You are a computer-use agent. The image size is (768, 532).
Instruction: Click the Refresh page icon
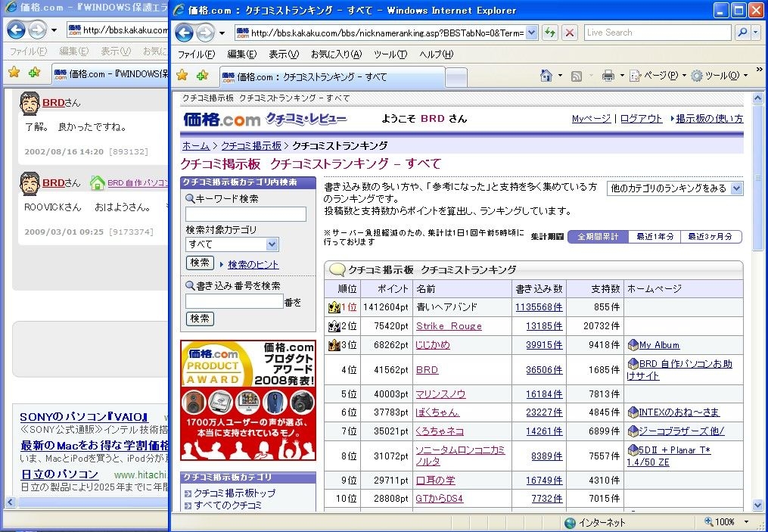point(550,33)
